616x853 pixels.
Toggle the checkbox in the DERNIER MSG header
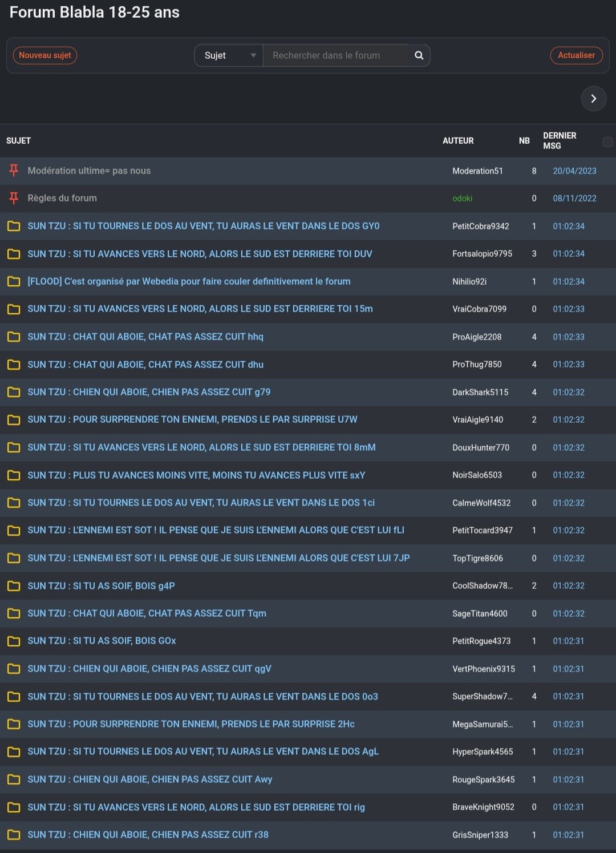(x=607, y=142)
